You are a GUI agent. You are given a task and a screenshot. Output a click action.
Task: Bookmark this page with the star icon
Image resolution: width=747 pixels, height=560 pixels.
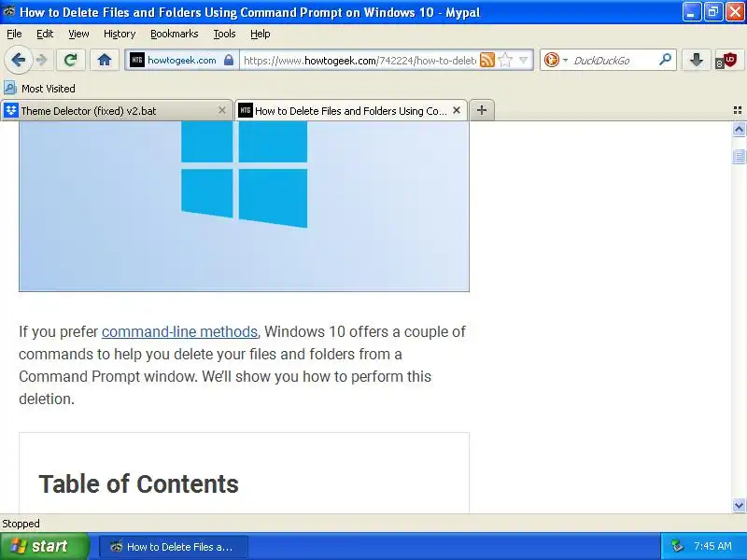(x=505, y=60)
